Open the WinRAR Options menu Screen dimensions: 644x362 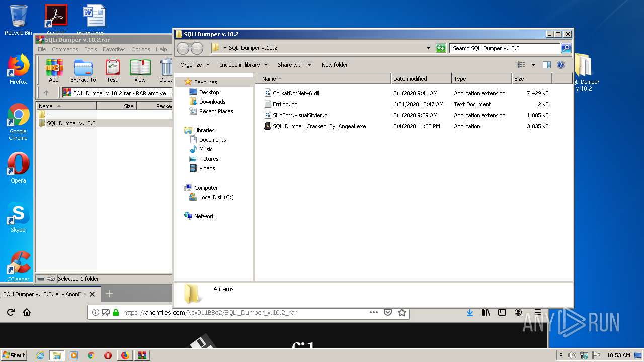(141, 49)
